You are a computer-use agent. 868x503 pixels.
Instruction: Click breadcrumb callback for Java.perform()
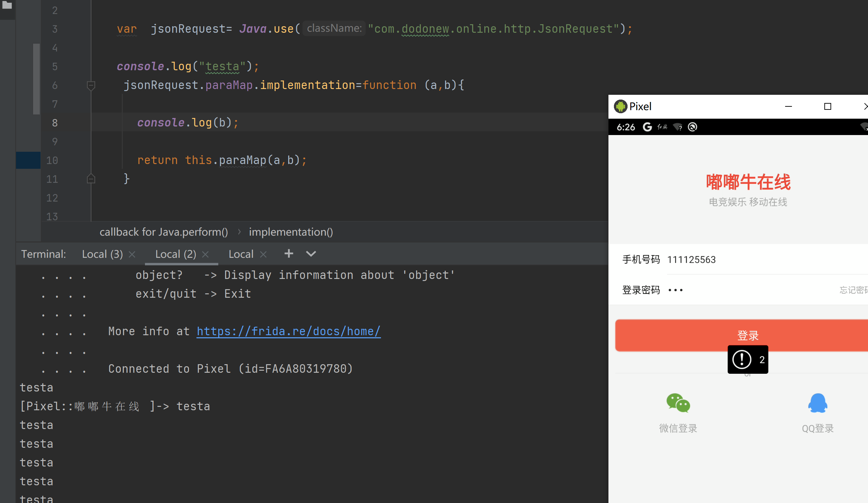[x=164, y=232]
